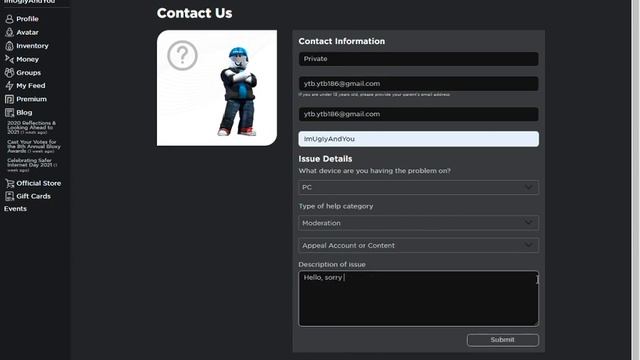Click the Gift Cards icon
Screen dimensions: 640x360
tap(9, 196)
